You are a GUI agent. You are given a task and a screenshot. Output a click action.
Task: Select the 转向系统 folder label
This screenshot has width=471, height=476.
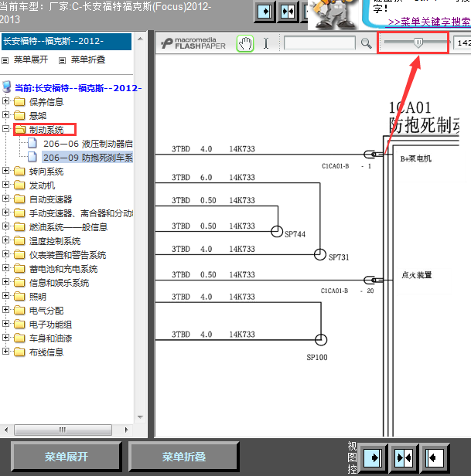46,172
